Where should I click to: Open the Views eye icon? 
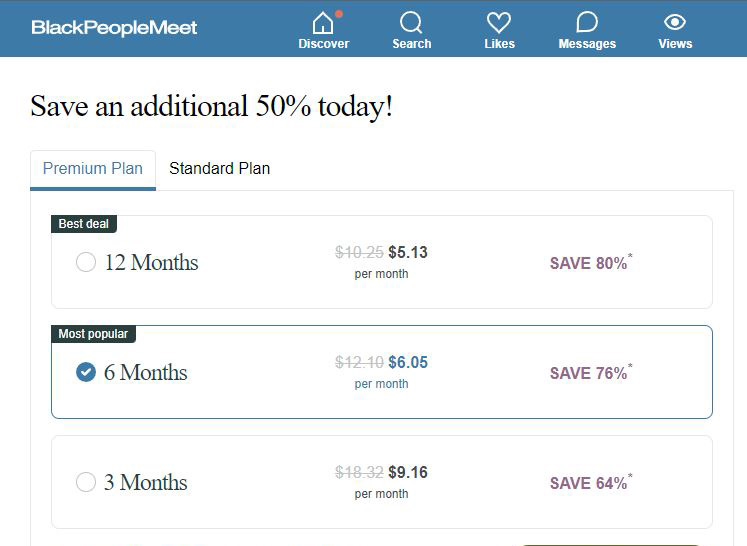pyautogui.click(x=675, y=22)
